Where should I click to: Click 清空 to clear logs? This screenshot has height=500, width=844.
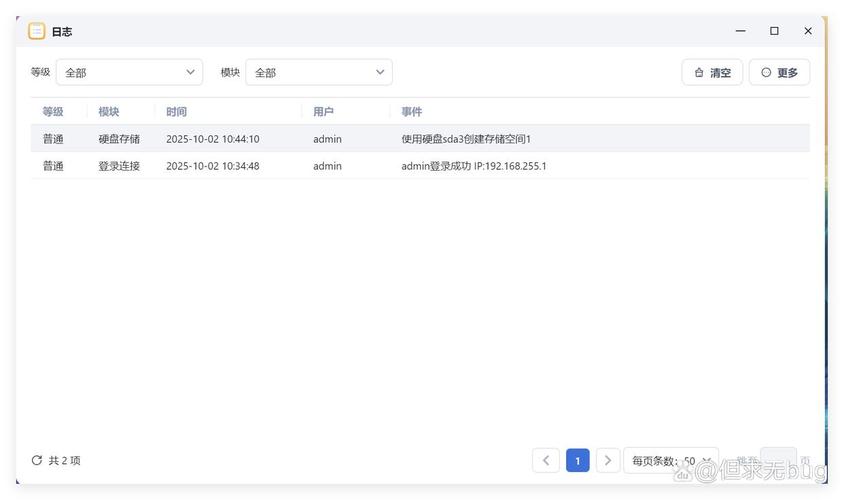712,73
